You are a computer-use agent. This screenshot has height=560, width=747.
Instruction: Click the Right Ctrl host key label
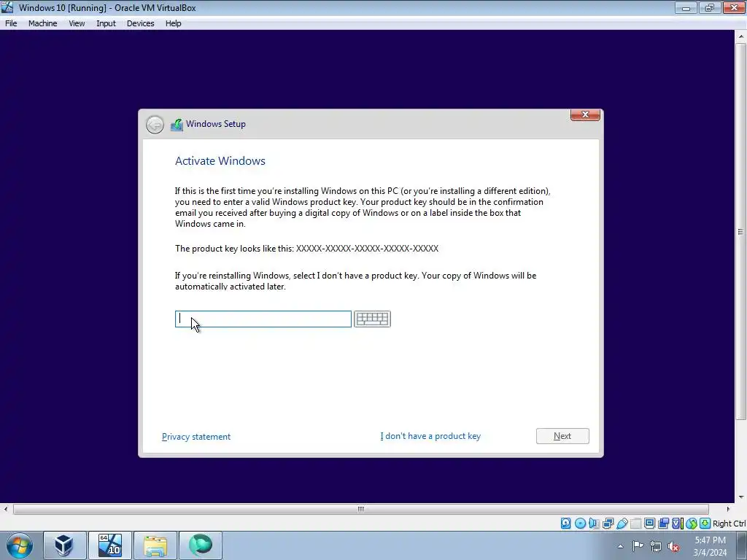[729, 524]
